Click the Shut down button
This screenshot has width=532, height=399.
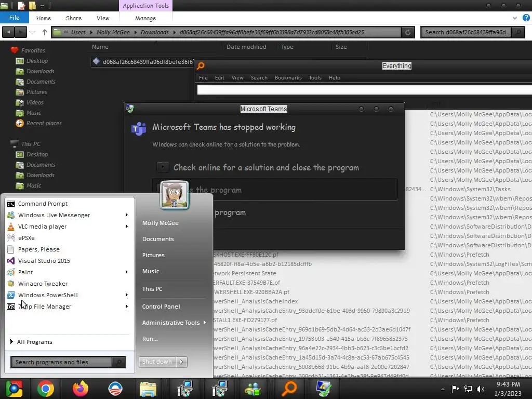point(157,362)
